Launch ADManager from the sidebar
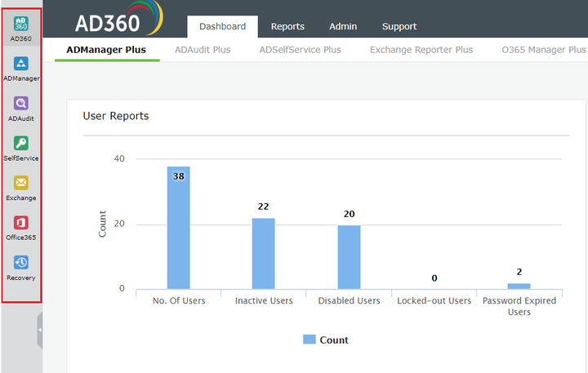 (x=21, y=64)
